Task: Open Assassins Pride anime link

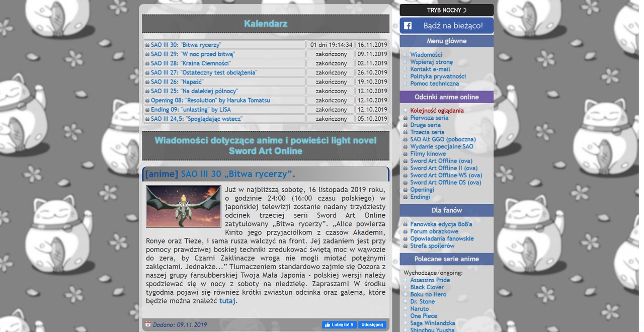Action: point(430,280)
